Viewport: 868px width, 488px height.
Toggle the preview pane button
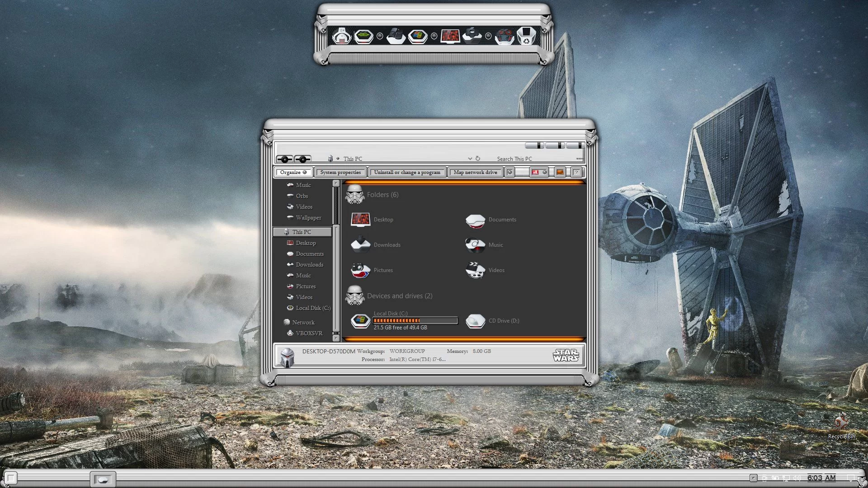point(560,172)
